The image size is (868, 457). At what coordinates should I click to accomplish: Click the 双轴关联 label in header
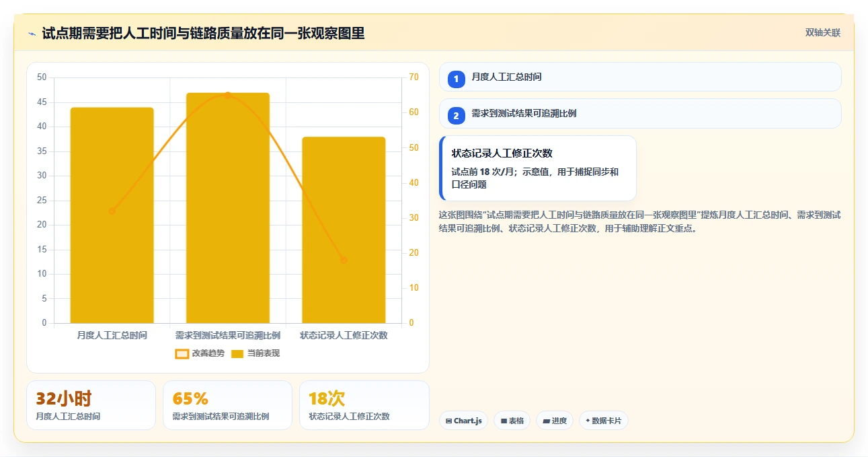click(x=823, y=33)
